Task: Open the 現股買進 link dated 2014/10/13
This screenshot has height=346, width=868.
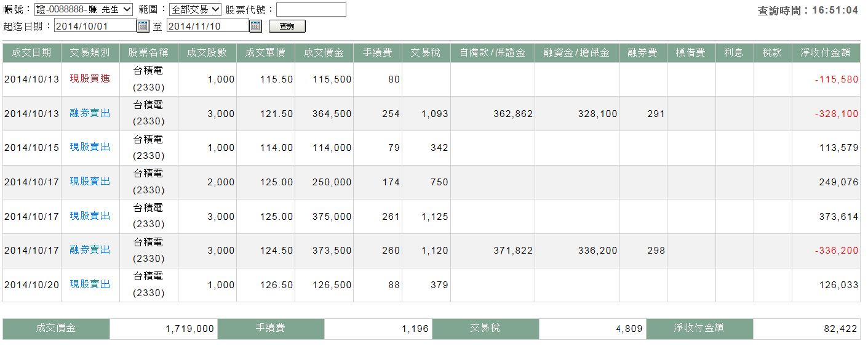Action: (x=90, y=79)
